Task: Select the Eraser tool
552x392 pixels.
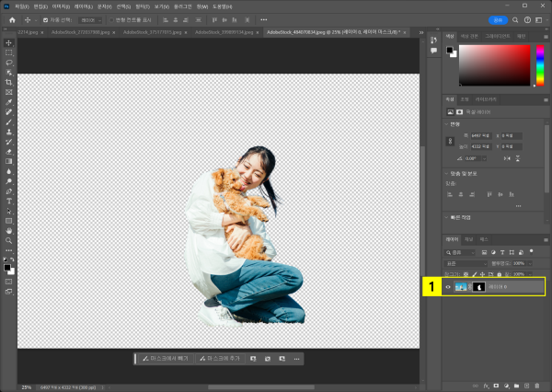Action: point(9,151)
